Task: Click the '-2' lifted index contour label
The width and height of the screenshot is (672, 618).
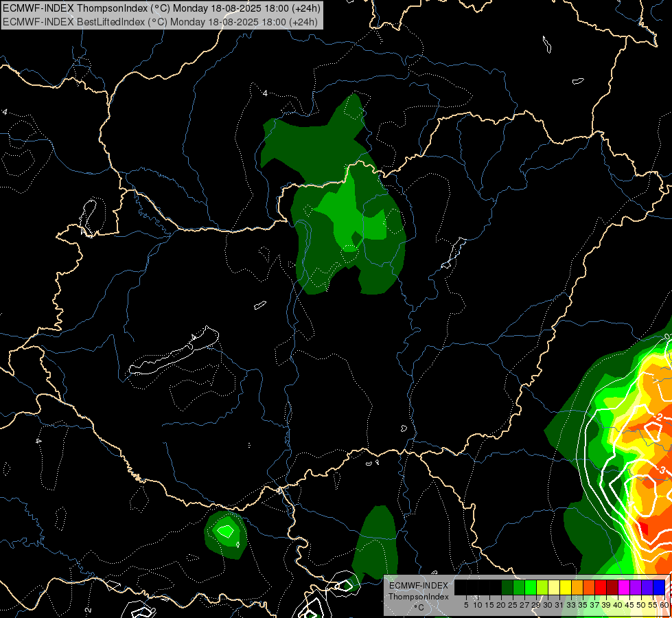Action: point(659,417)
